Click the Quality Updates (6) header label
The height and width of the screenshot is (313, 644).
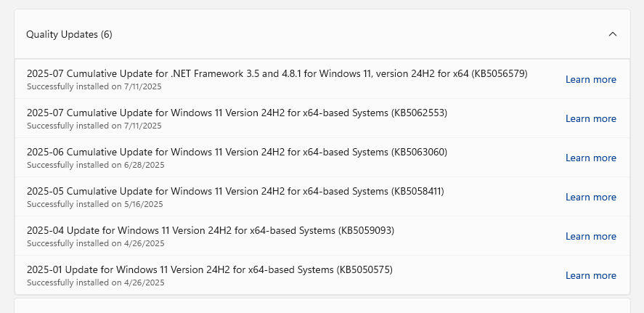point(69,35)
